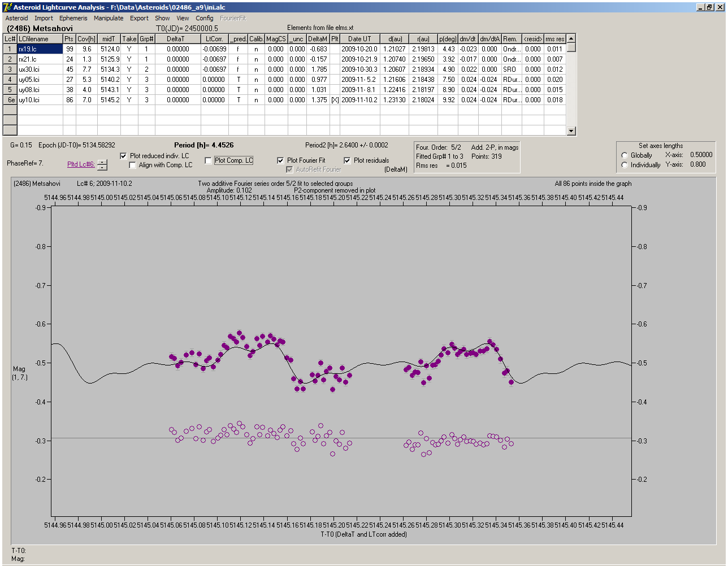Click Epoch (JD-T0)= 5134.58292 text
This screenshot has height=566, width=728.
(76, 145)
